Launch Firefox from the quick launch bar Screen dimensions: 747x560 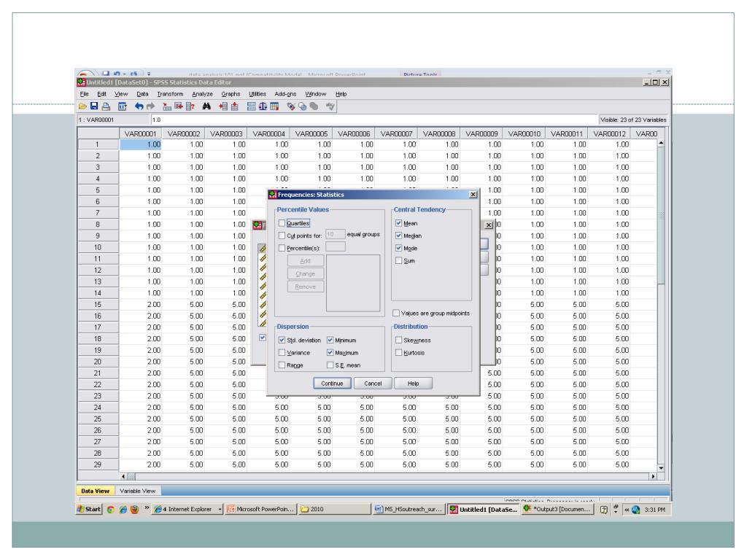point(135,509)
